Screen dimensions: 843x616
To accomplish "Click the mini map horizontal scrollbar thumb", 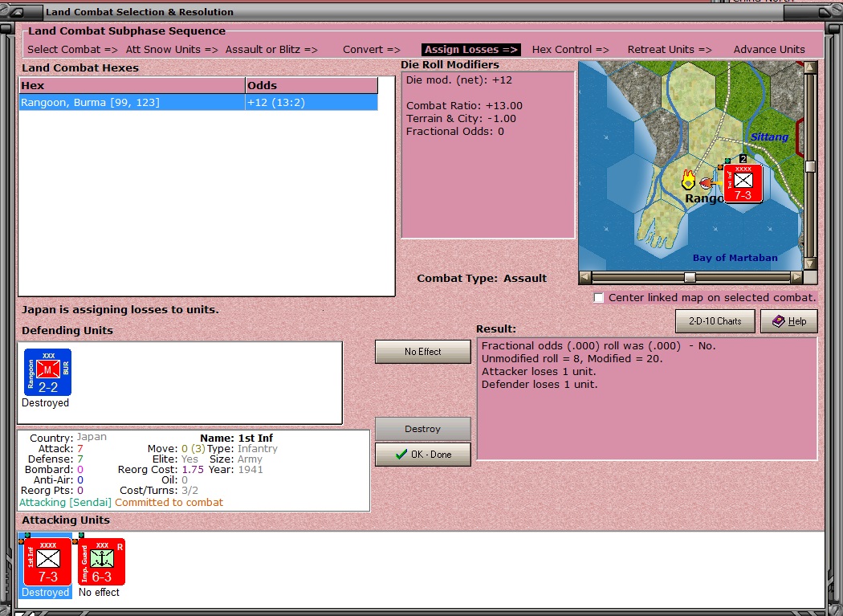I will pos(690,278).
